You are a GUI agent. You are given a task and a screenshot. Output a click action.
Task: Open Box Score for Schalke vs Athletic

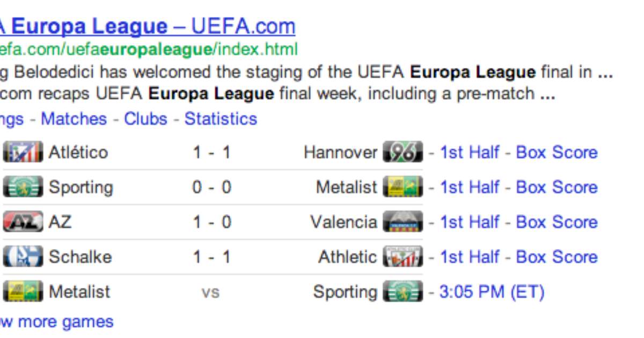pyautogui.click(x=557, y=257)
